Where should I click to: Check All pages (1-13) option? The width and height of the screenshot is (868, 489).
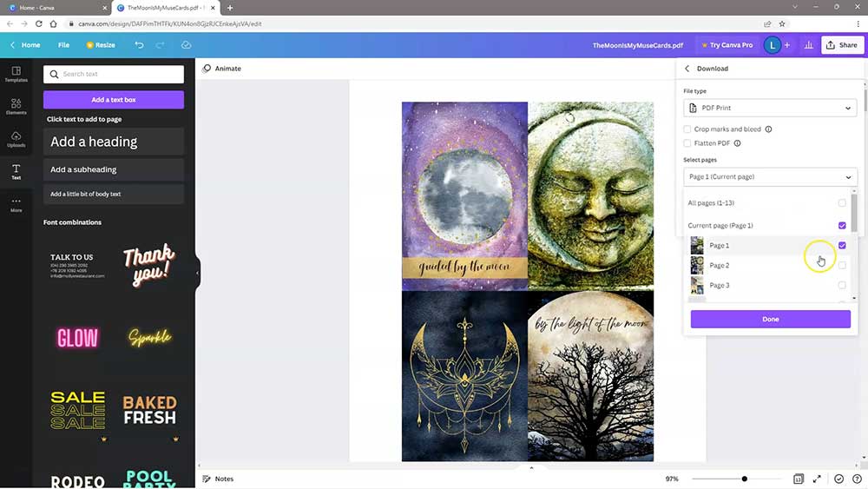coord(842,202)
